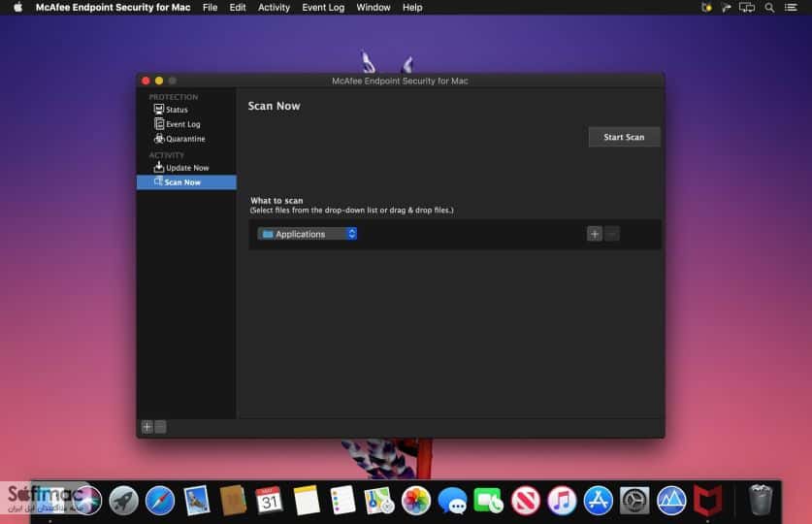Minimize the McAfee window yellow button

(159, 81)
